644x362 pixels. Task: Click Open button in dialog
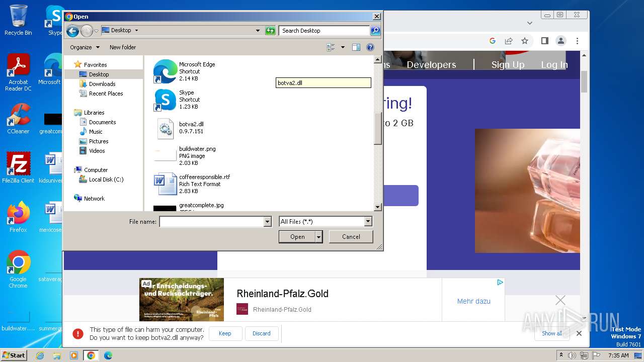pyautogui.click(x=297, y=237)
